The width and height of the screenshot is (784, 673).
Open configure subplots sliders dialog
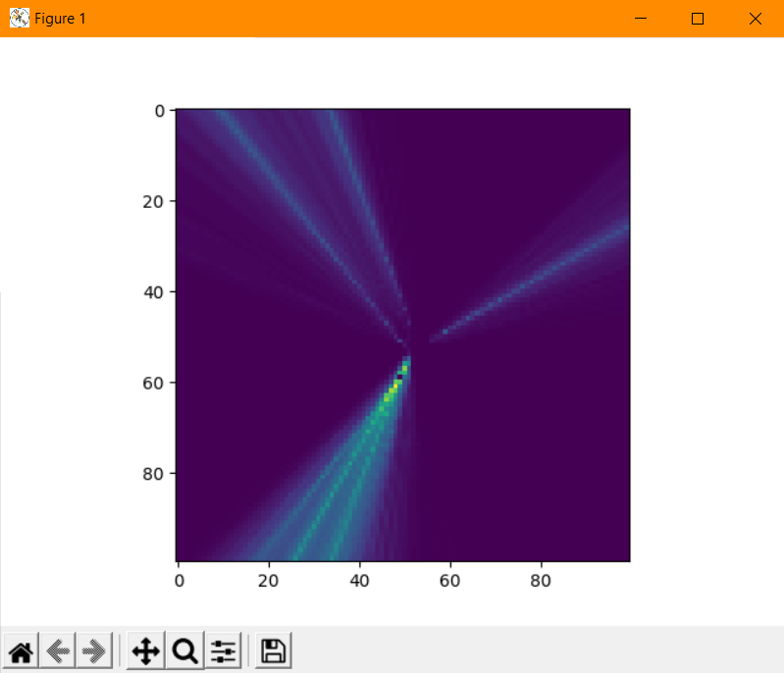[x=223, y=650]
